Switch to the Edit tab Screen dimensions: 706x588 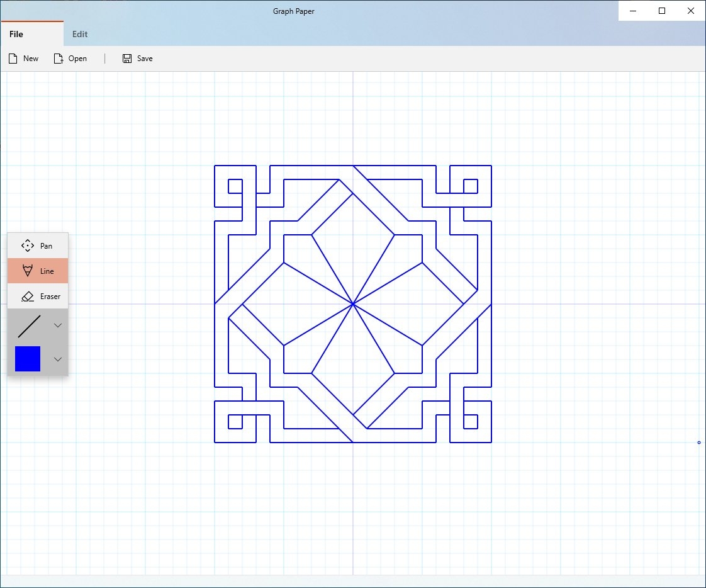[79, 35]
